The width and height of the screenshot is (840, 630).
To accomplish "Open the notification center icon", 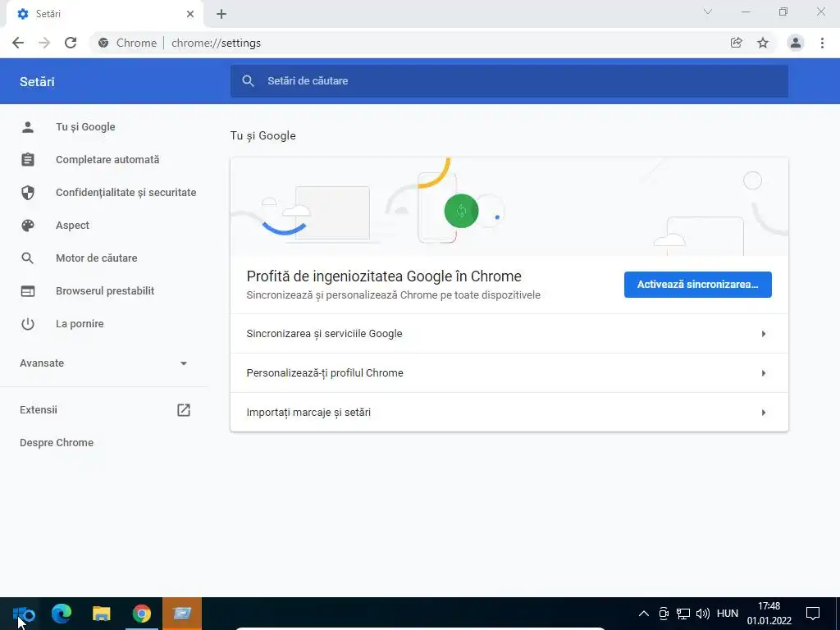I will pyautogui.click(x=813, y=614).
